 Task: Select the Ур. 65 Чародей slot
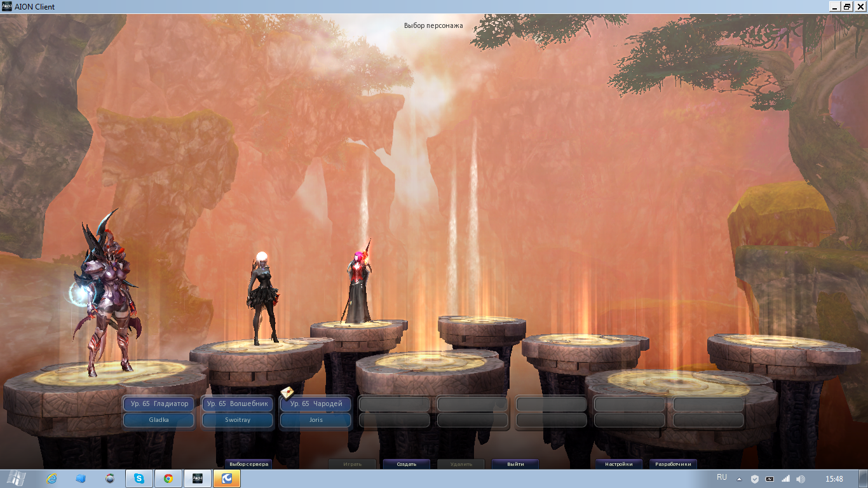pos(316,403)
